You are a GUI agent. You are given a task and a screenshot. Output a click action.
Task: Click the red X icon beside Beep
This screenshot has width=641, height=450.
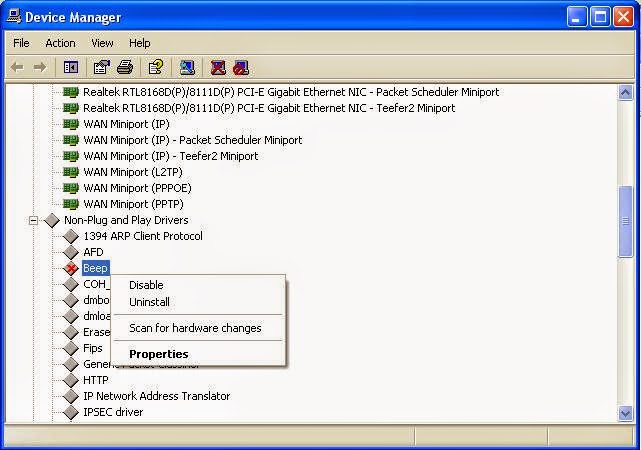[71, 268]
